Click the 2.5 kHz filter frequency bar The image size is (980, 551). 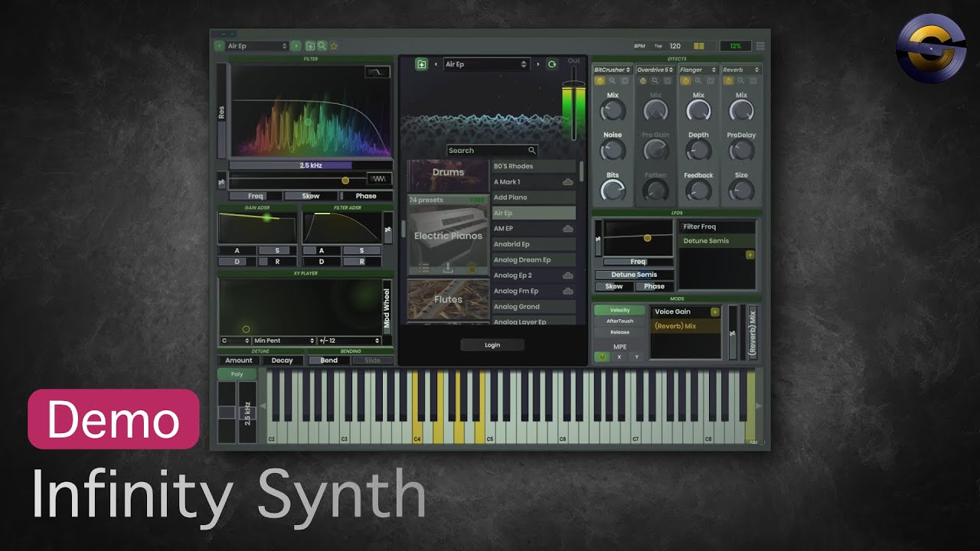coord(310,165)
